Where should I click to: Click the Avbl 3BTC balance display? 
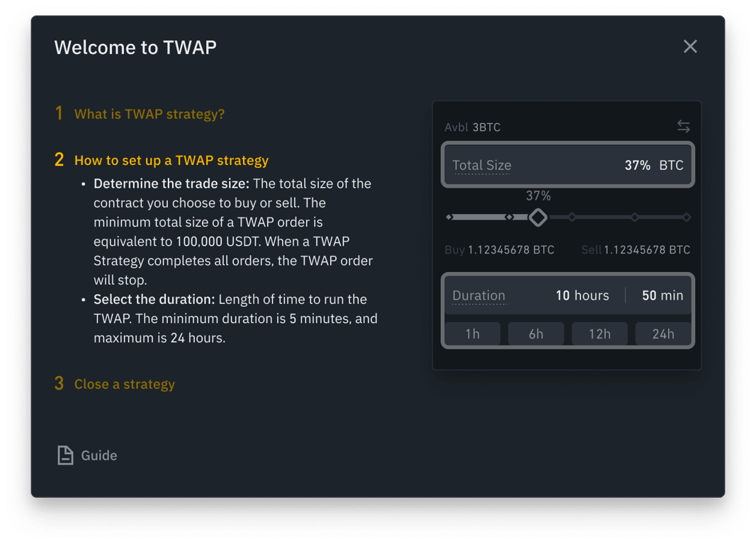(x=473, y=127)
